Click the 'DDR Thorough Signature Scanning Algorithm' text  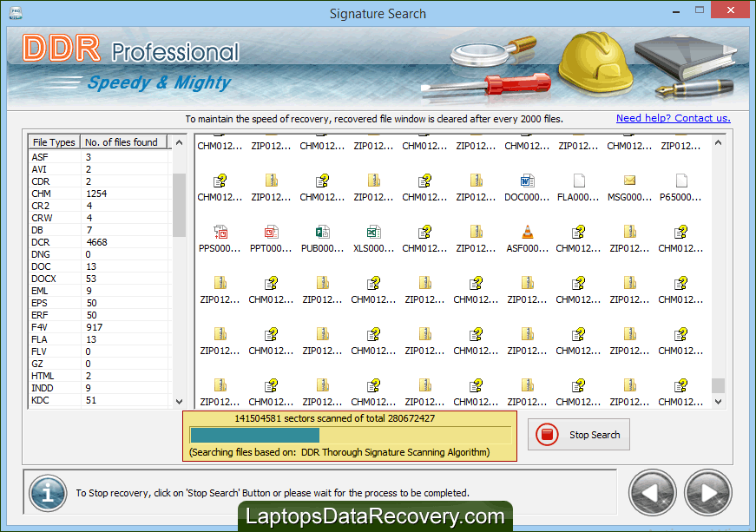(x=395, y=452)
